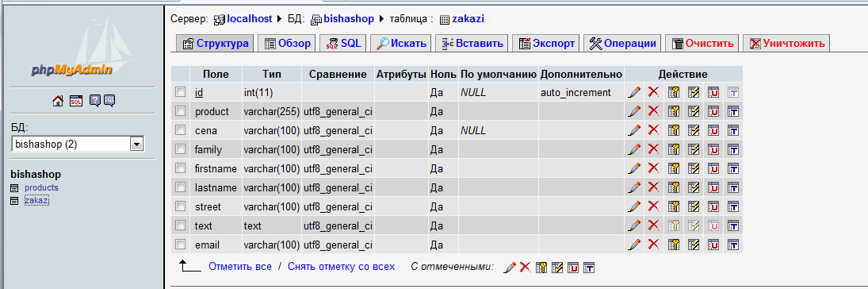Click the 'varchar(255)' type cell

coord(271,111)
